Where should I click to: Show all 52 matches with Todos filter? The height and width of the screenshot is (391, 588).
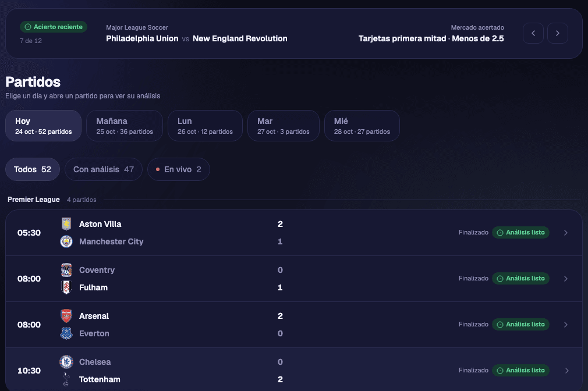point(33,169)
